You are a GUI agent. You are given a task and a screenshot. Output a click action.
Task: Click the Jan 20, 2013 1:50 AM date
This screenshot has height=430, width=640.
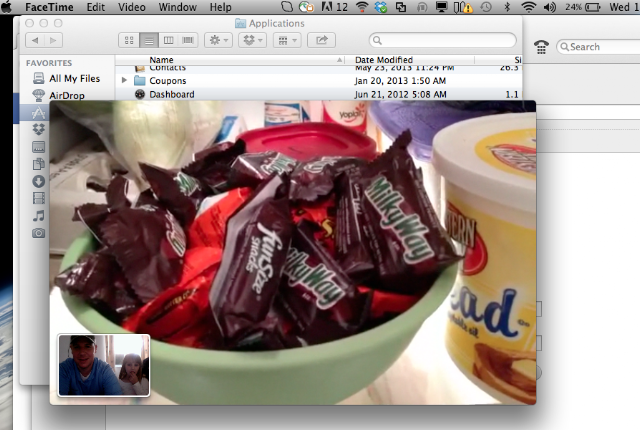coord(400,81)
